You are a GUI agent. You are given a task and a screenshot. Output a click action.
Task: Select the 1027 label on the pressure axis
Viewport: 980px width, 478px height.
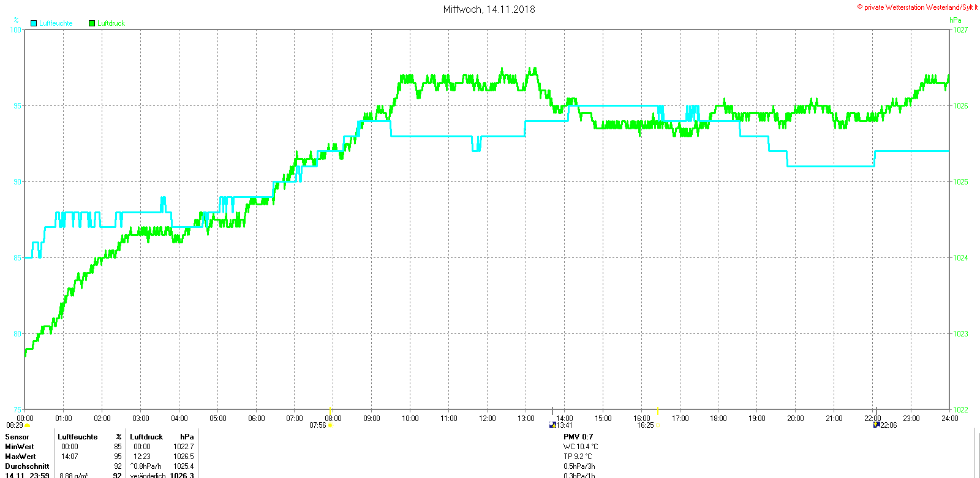click(960, 29)
